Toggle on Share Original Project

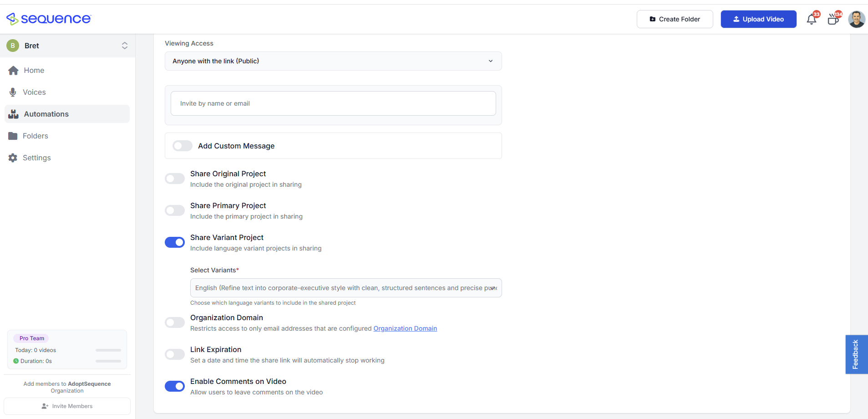click(175, 179)
